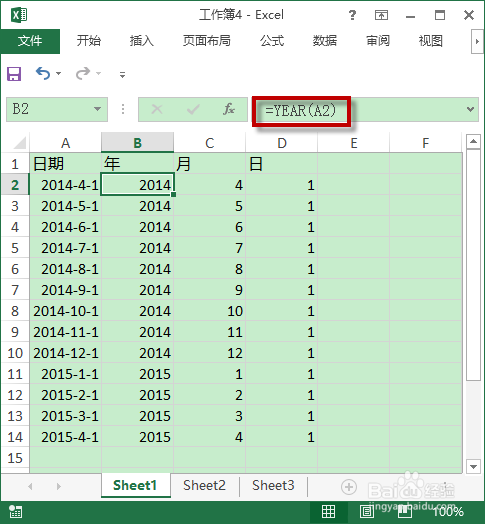Click the Cancel X formula icon
This screenshot has height=524, width=485.
(157, 109)
